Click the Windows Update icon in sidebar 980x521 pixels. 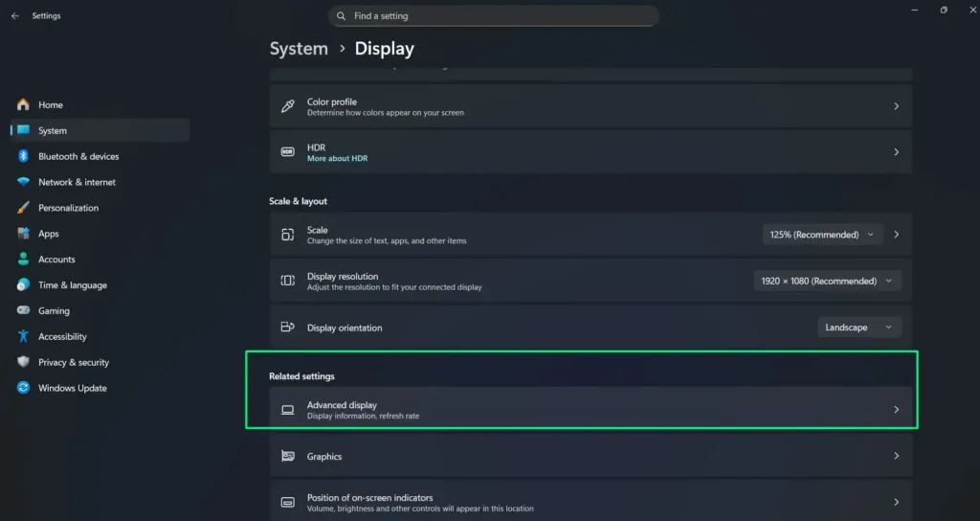pyautogui.click(x=23, y=388)
